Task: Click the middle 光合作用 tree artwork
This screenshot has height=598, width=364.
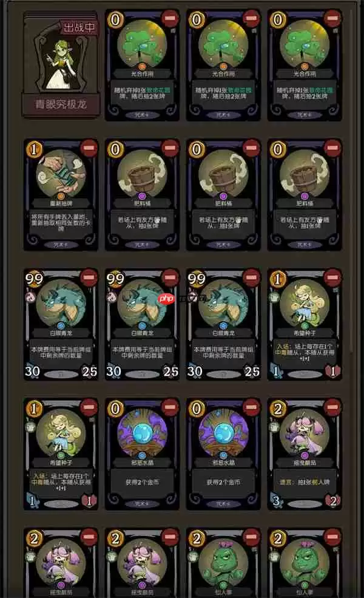Action: pyautogui.click(x=223, y=44)
